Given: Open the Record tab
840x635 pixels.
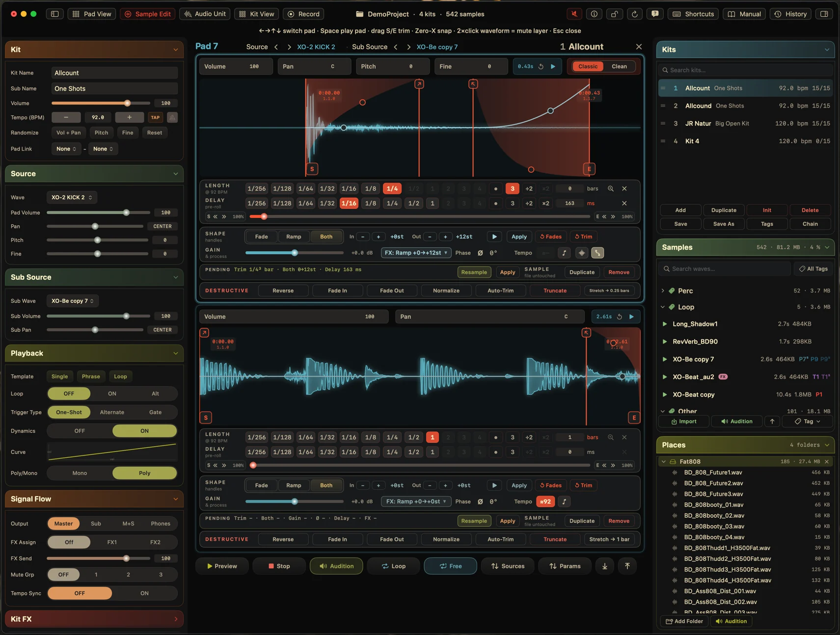Looking at the screenshot, I should 303,14.
